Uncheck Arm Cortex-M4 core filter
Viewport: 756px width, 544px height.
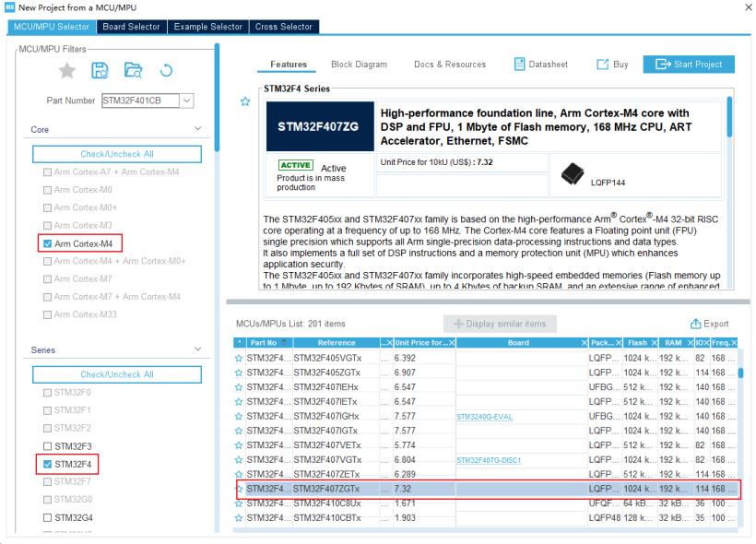pos(47,243)
